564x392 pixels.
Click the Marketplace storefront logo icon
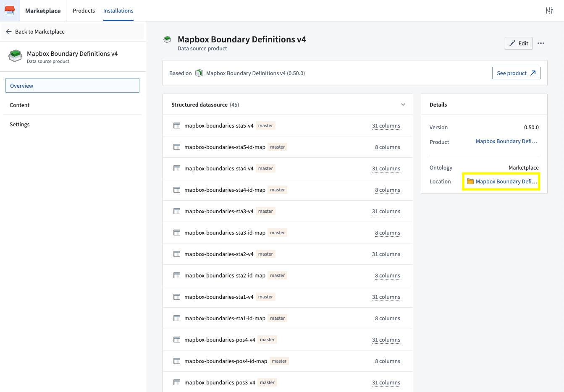(x=10, y=10)
